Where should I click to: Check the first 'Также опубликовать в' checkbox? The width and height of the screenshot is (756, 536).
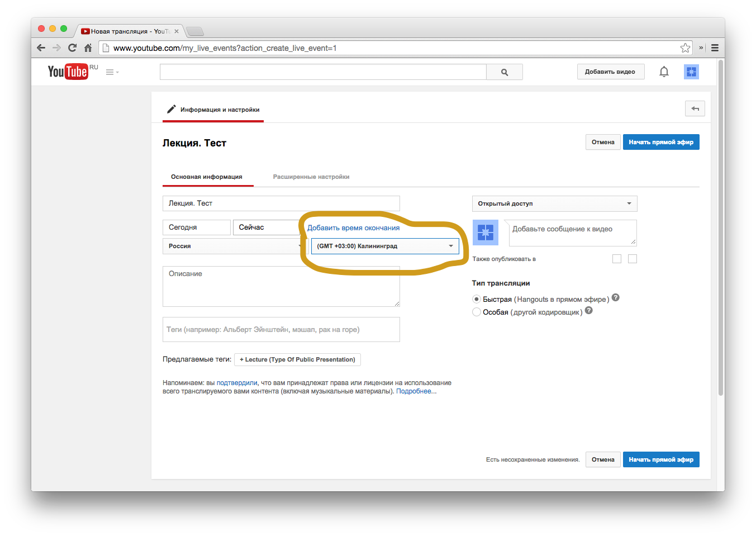click(617, 259)
